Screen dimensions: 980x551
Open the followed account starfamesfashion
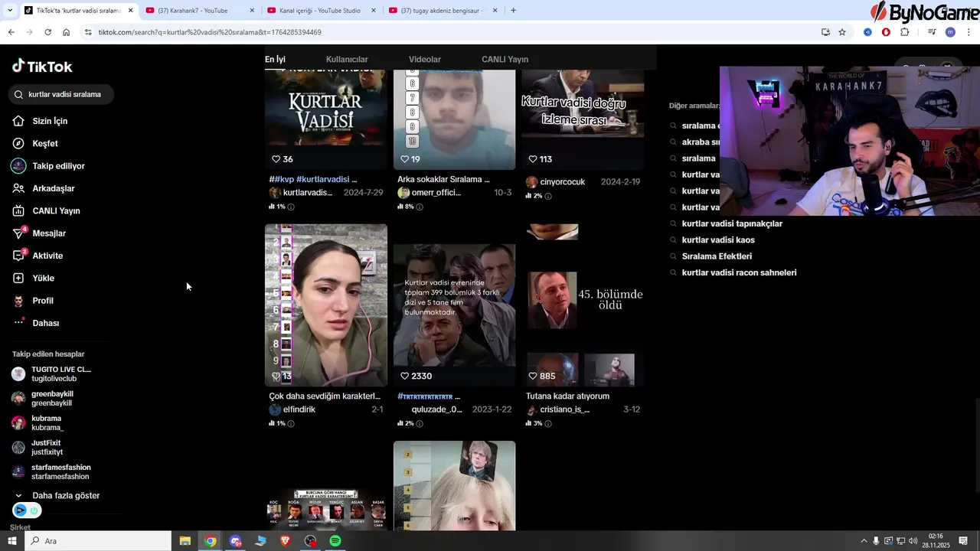point(51,471)
